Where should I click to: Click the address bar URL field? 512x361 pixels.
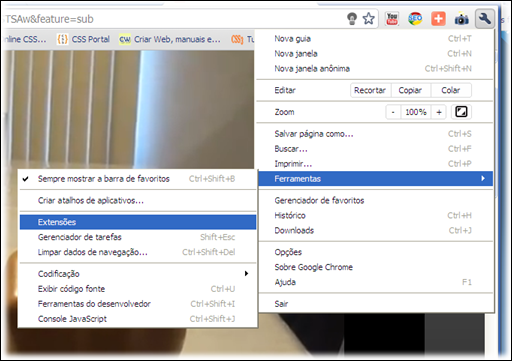[173, 19]
